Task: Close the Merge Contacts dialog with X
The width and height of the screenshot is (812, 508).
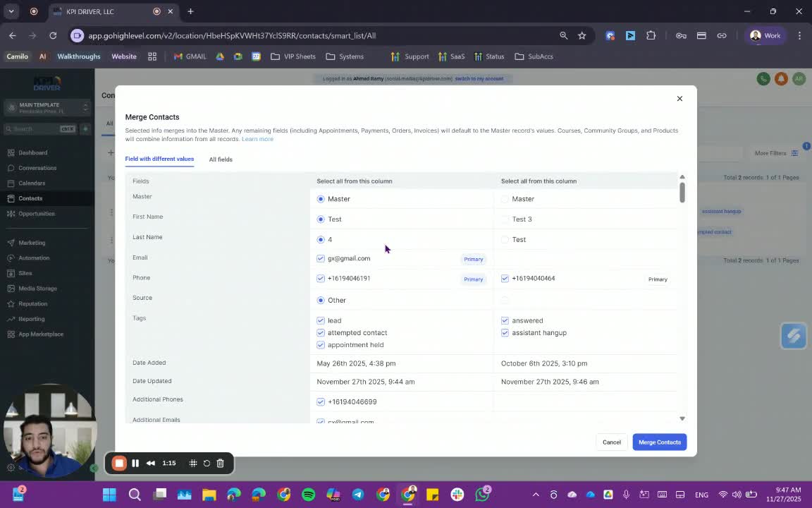Action: 679,99
